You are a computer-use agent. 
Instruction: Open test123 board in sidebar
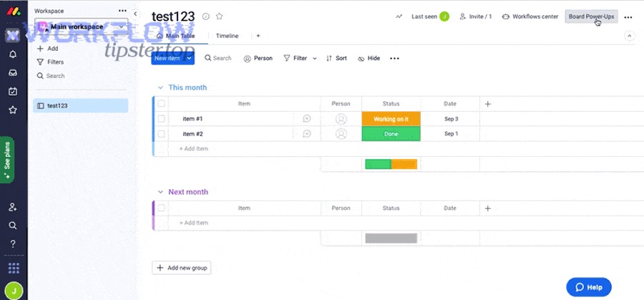pyautogui.click(x=80, y=106)
